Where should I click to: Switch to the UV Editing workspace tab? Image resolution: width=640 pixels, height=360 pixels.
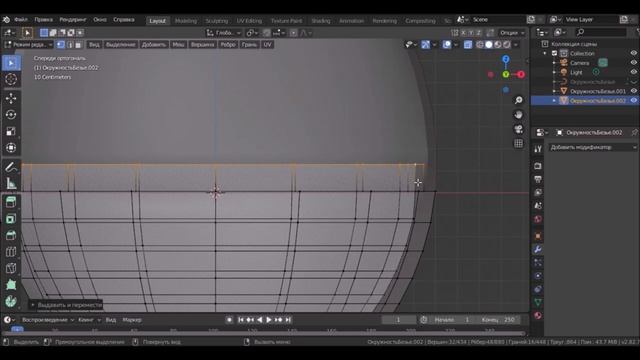[x=249, y=20]
